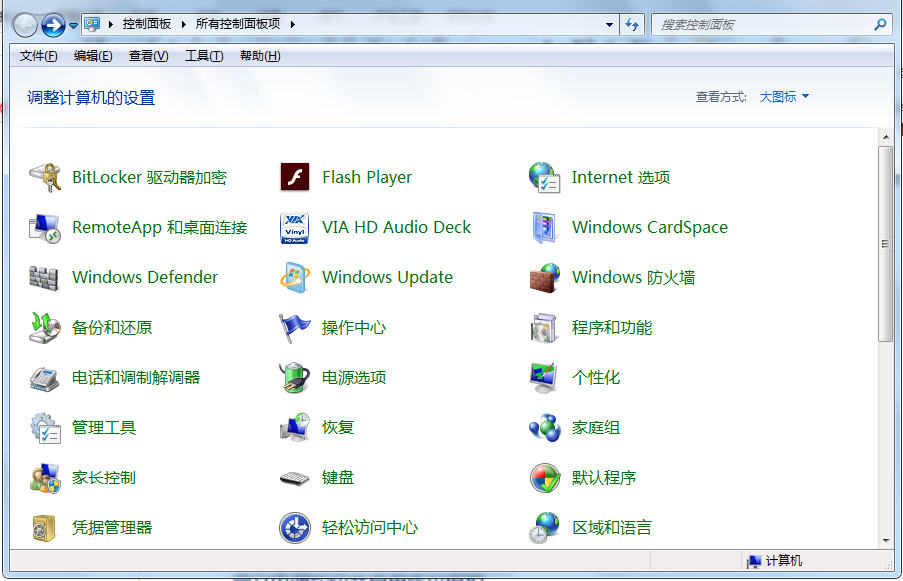
Task: Refresh the address bar location
Action: pos(632,25)
